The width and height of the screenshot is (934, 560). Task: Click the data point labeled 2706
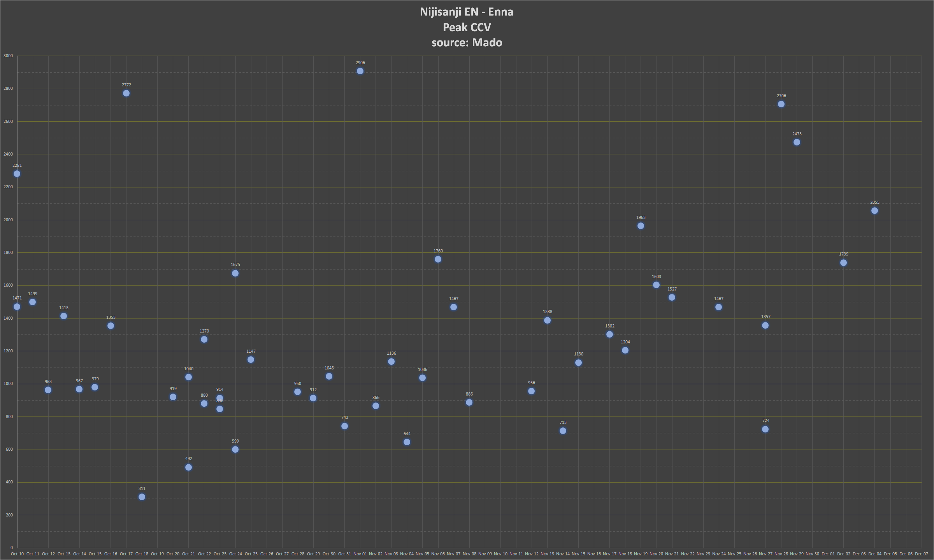click(781, 104)
